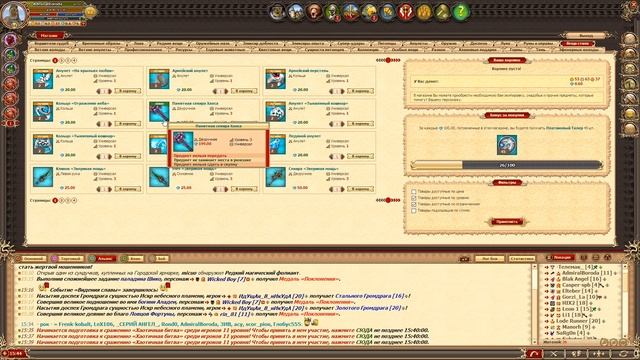The width and height of the screenshot is (640, 360).
Task: Open Кольцо «Тыквенный кошмар» item image
Action: 43,144
